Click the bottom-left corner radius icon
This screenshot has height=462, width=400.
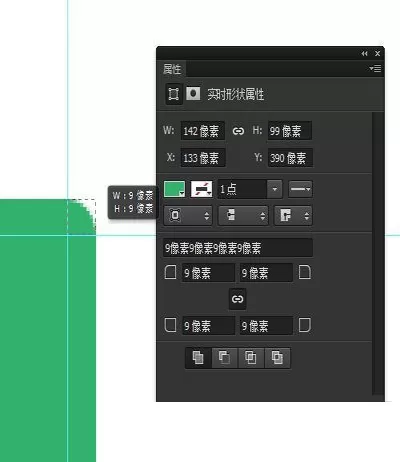click(x=170, y=325)
